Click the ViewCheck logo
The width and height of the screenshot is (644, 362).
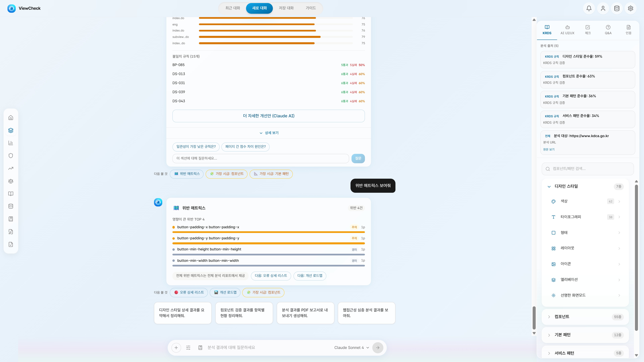24,8
